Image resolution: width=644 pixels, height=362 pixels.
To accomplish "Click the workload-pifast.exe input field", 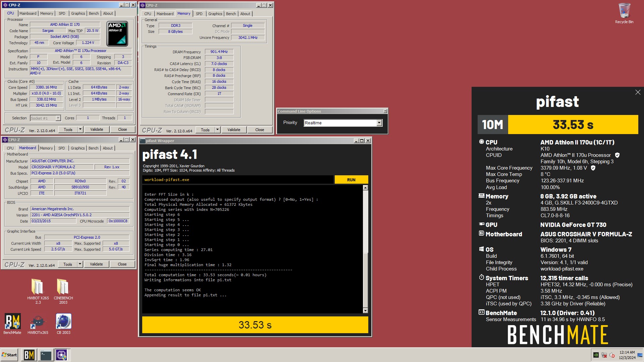I will [238, 180].
